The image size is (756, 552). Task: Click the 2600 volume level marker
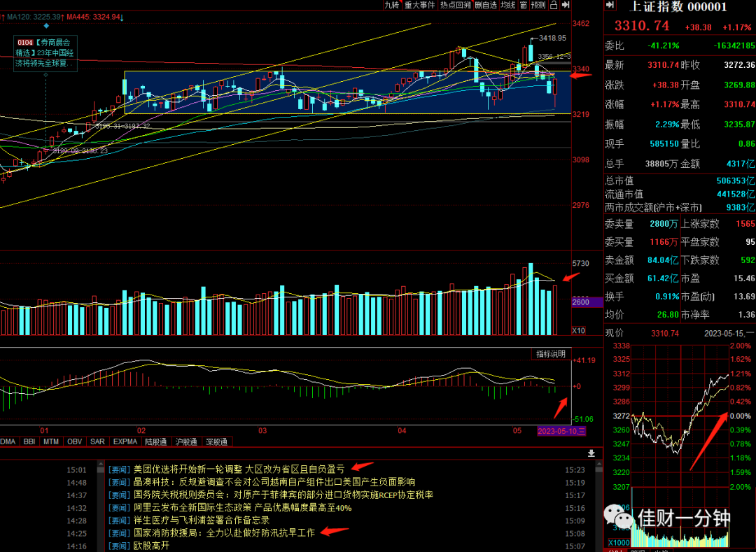click(587, 302)
